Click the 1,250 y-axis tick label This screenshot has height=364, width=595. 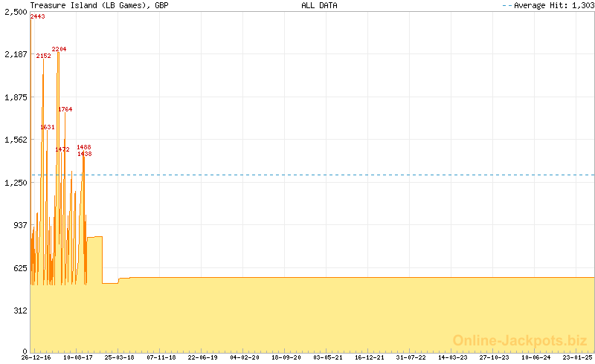(15, 183)
